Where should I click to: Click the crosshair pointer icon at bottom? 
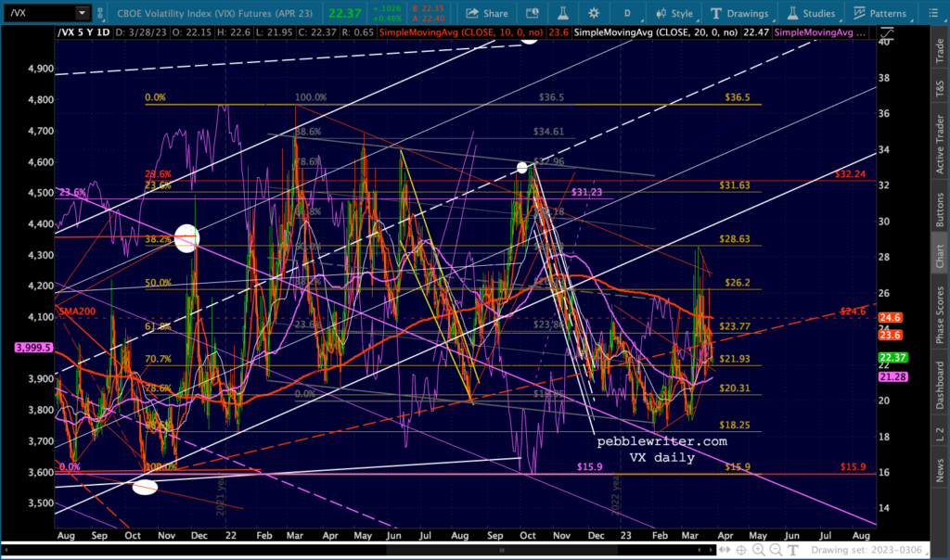(x=741, y=550)
